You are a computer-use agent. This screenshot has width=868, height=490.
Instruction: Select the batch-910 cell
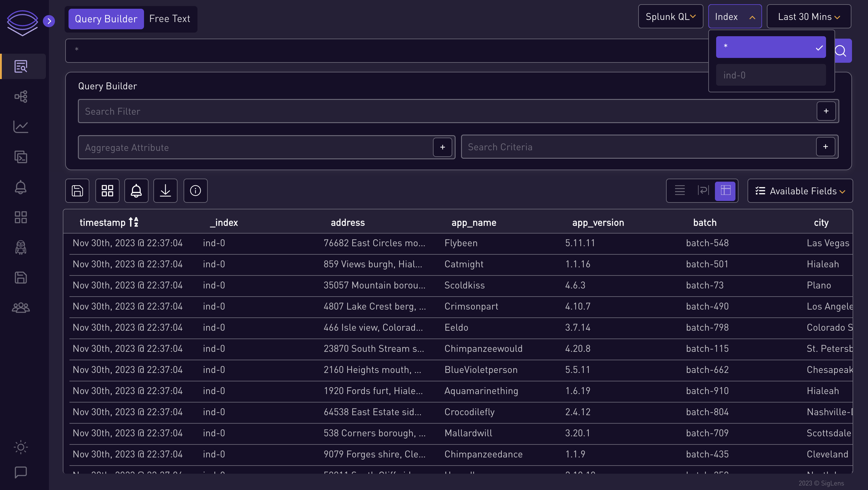click(707, 391)
